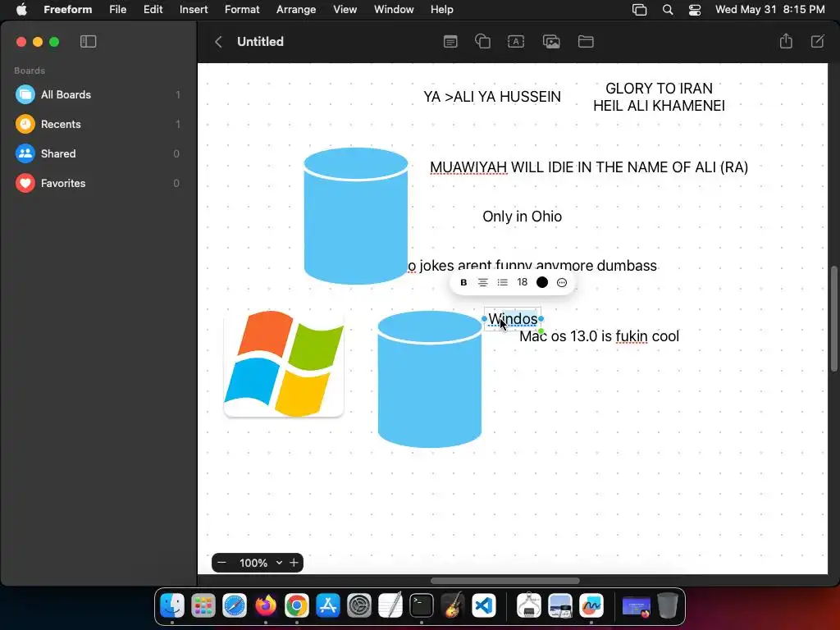This screenshot has width=840, height=630.
Task: Open Google Chrome from the Dock
Action: [x=297, y=606]
